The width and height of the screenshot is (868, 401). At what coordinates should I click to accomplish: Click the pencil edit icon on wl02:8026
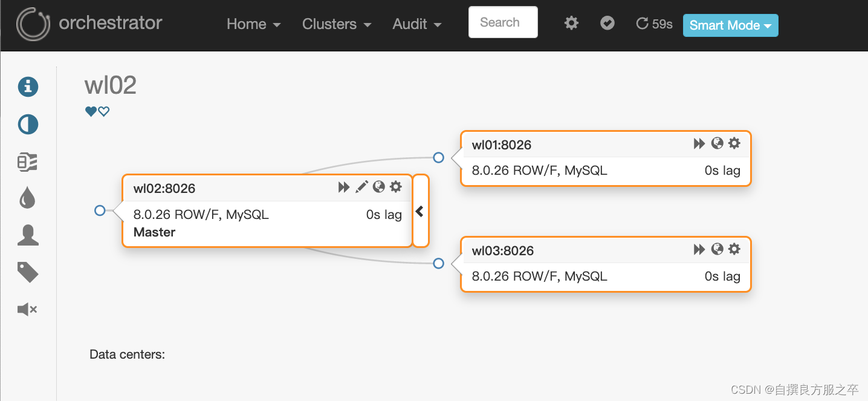tap(361, 187)
